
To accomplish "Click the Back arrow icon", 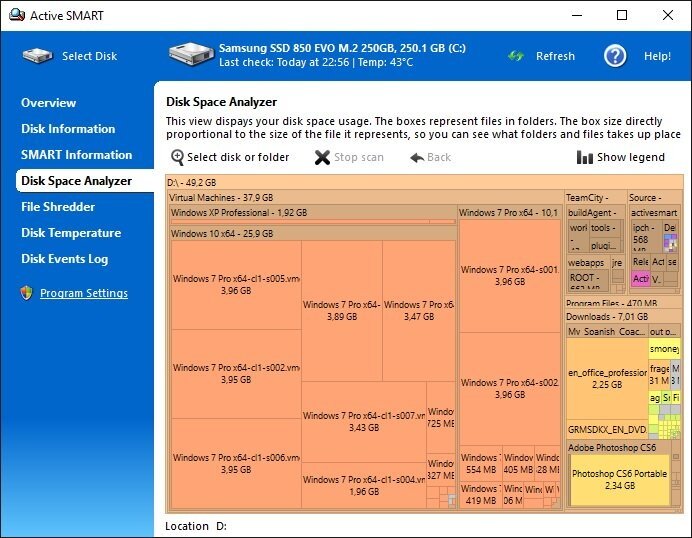I will [x=417, y=157].
